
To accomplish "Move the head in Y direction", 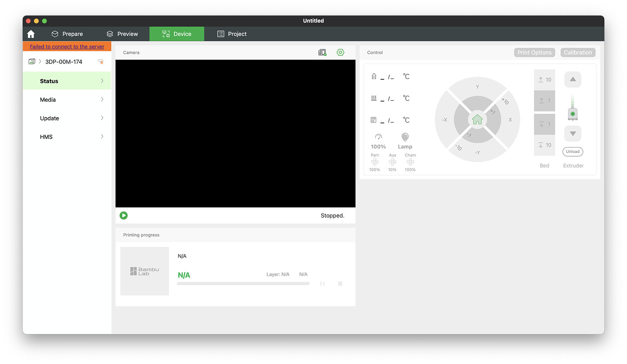I will [477, 87].
